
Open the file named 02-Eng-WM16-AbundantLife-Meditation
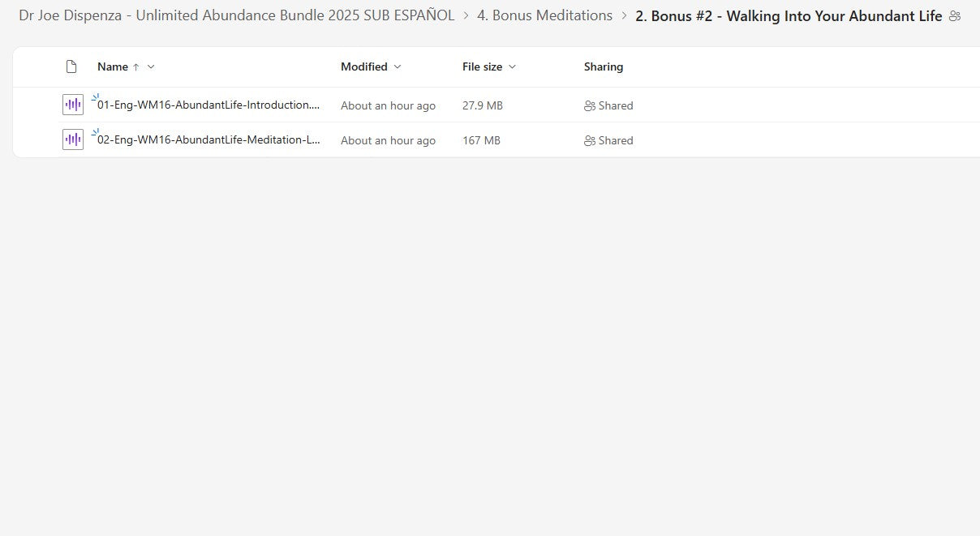click(207, 139)
